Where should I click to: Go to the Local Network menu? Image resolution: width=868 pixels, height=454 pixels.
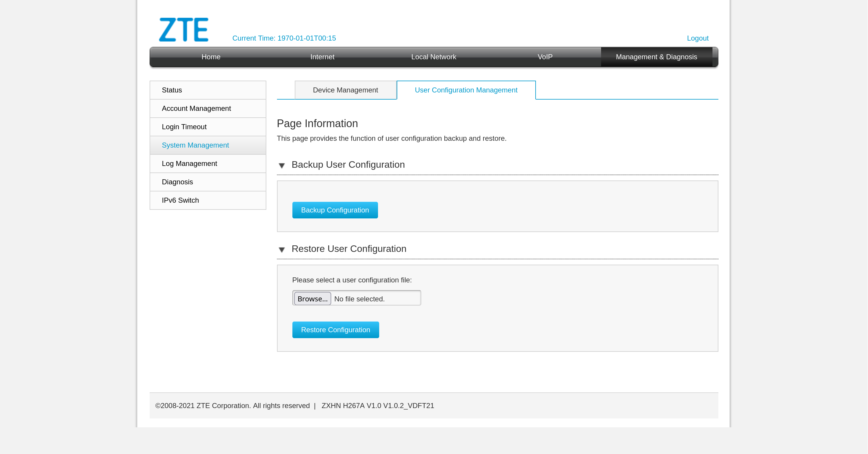(433, 57)
